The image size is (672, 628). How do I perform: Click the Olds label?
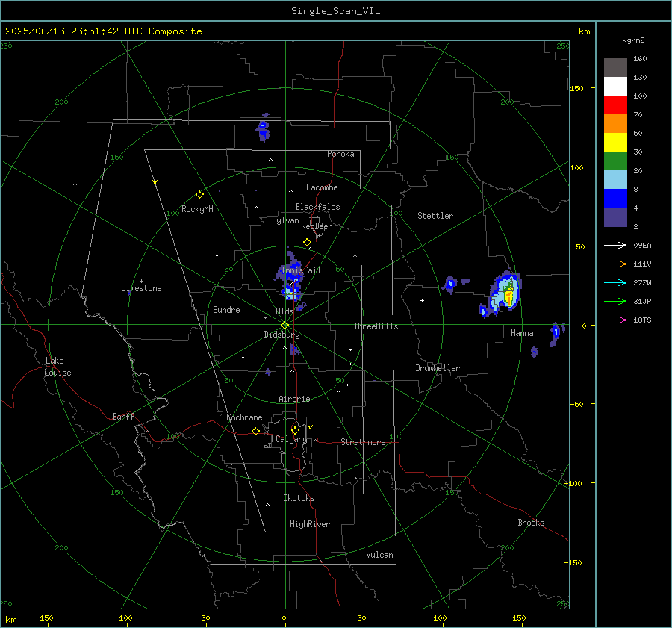tap(284, 311)
